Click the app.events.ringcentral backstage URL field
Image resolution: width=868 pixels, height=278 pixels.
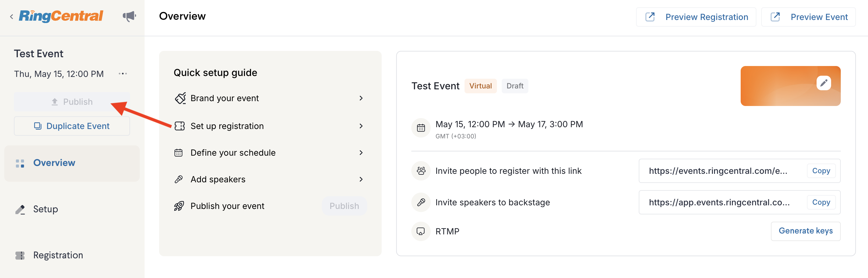[739, 202]
